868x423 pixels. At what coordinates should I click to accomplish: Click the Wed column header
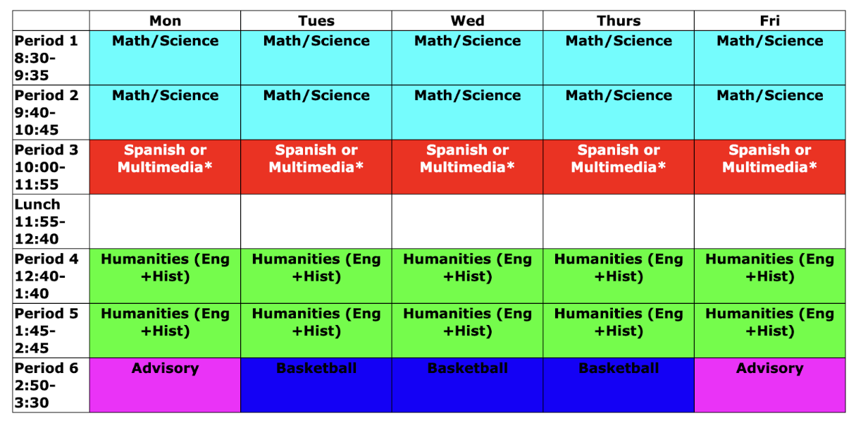click(467, 20)
